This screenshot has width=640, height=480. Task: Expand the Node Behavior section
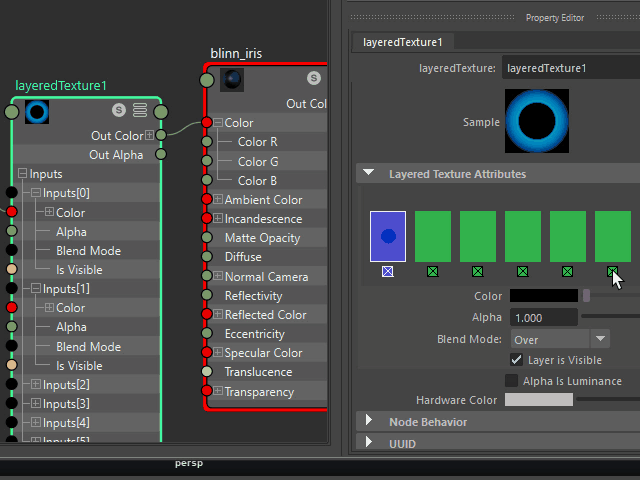coord(368,422)
